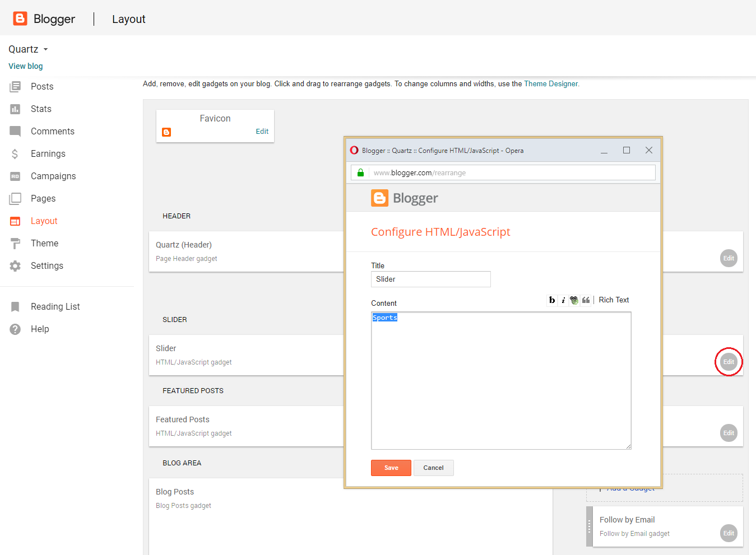Click the 'Layout' page title in header
The width and height of the screenshot is (756, 555).
click(129, 19)
